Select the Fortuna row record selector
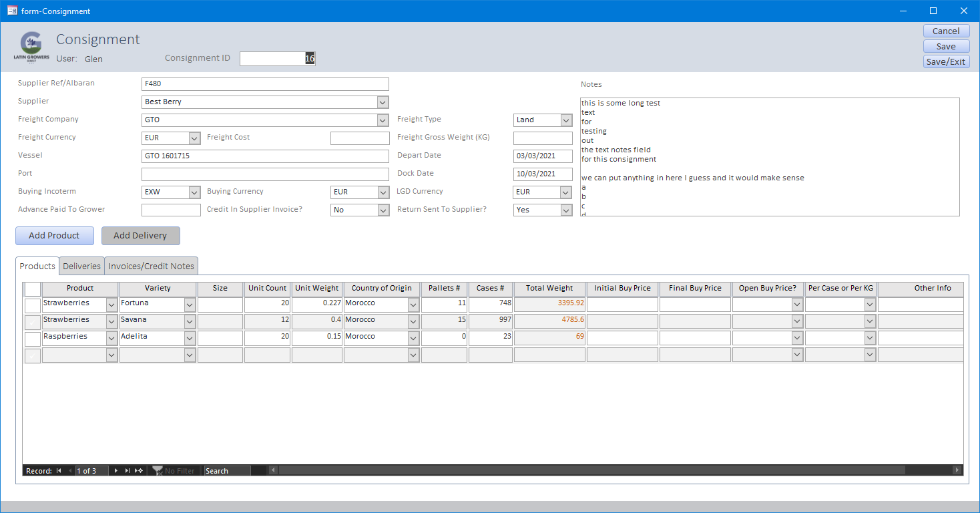The height and width of the screenshot is (513, 980). tap(32, 305)
